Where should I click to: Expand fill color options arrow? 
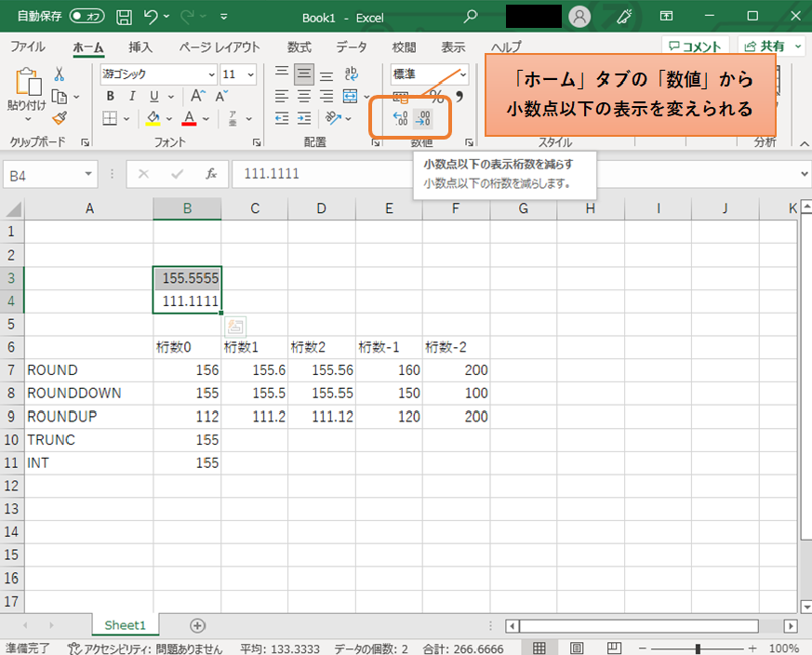tap(169, 119)
